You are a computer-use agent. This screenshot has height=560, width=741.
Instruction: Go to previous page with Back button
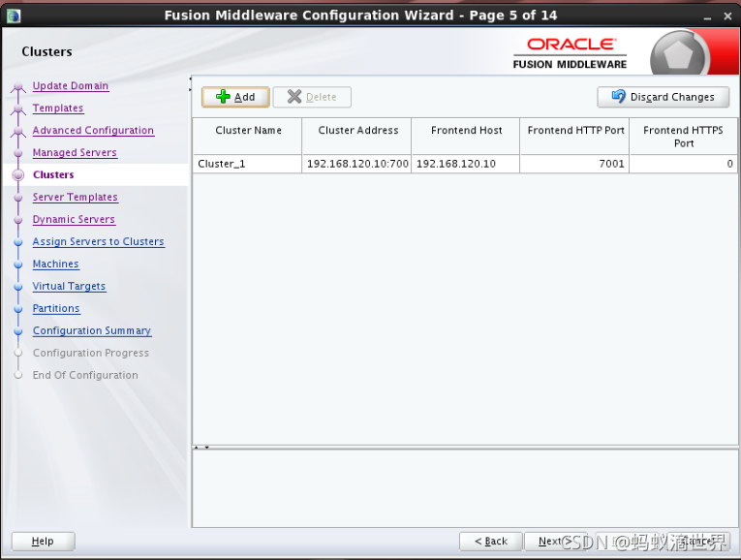(x=490, y=541)
